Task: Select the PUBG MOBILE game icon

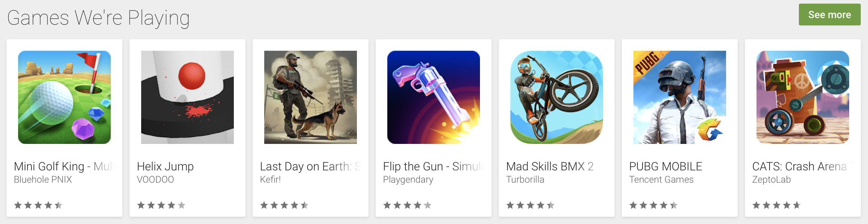Action: 680,97
